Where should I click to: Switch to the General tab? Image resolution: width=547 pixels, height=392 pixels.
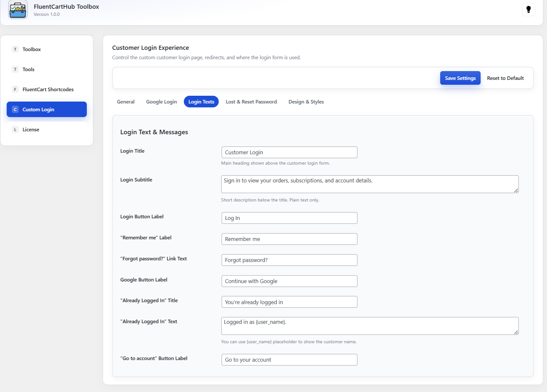coord(125,102)
